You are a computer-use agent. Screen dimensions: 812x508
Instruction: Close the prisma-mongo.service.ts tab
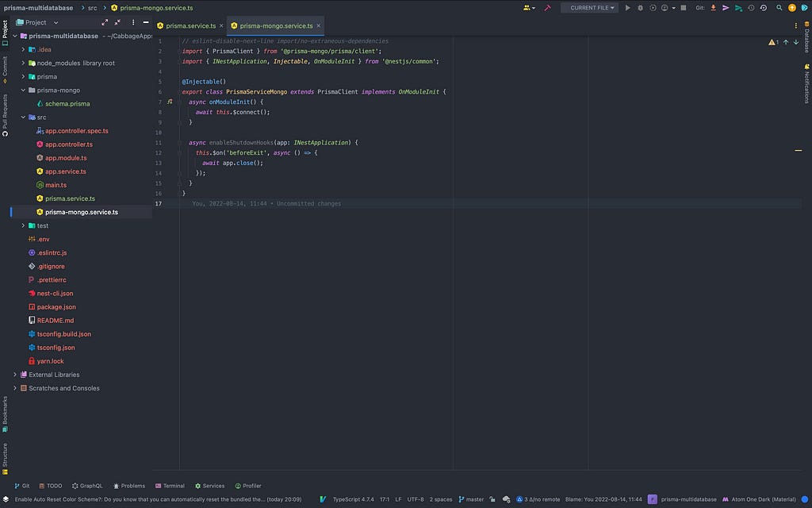(x=319, y=26)
